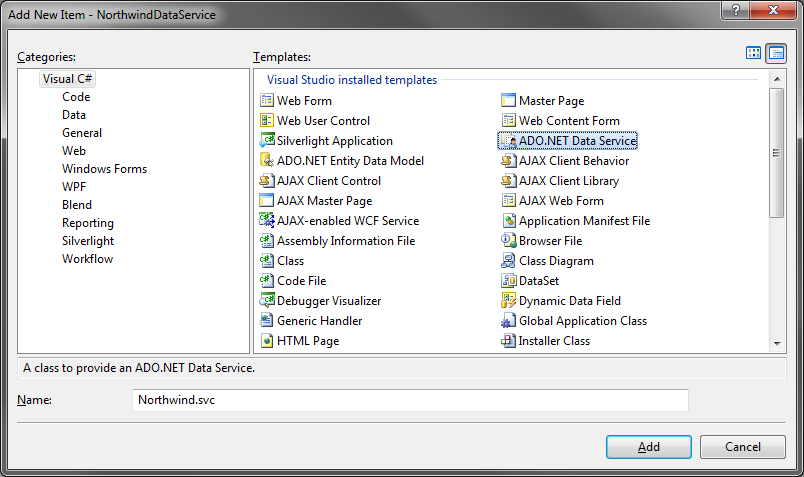Screen dimensions: 804x477
Task: Pick the ADO.NET Entity Data Model icon
Action: tap(267, 161)
